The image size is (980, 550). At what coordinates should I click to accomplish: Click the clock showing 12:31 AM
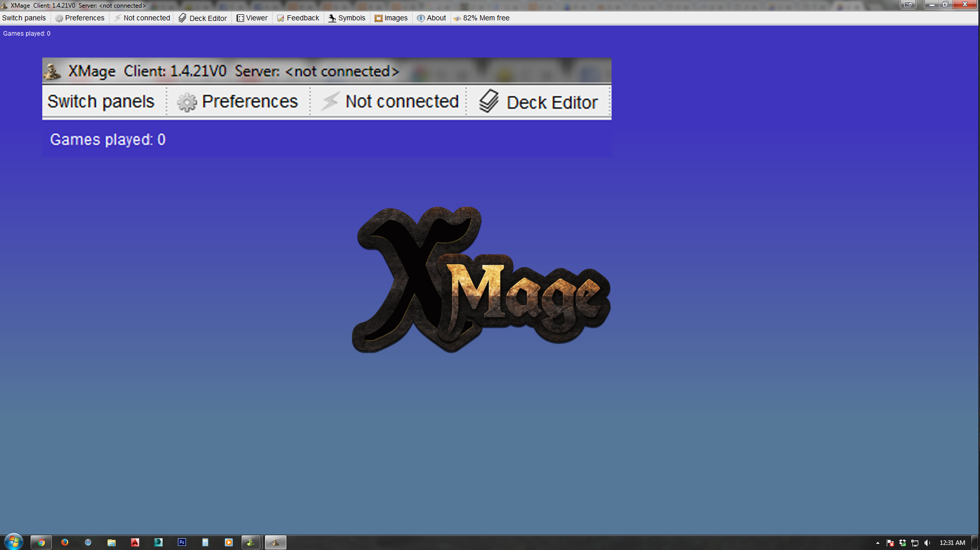click(x=952, y=543)
